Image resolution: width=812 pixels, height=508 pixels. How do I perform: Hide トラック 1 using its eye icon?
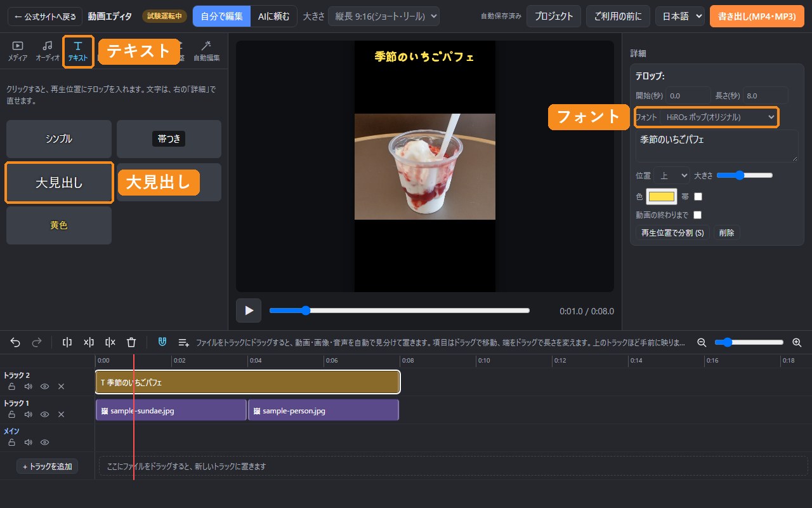point(44,414)
